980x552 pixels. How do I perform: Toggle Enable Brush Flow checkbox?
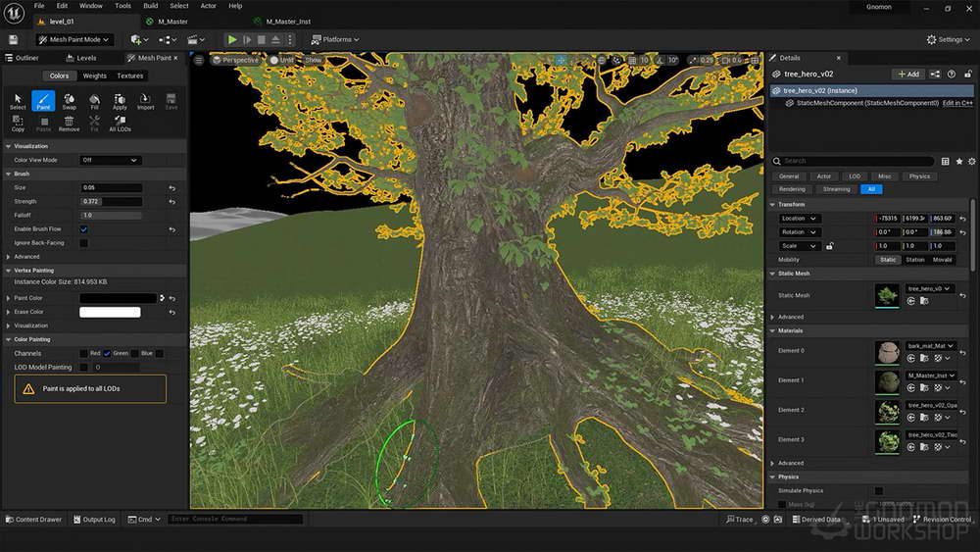click(83, 229)
